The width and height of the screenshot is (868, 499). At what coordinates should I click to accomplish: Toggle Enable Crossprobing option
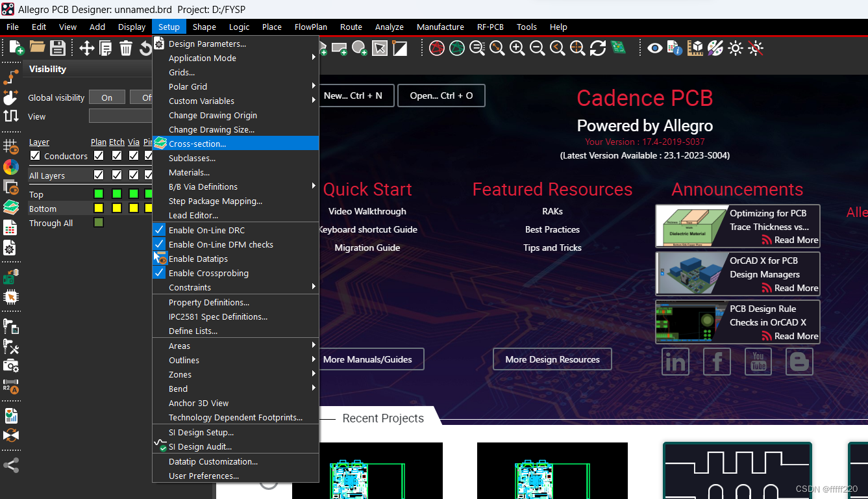point(236,273)
